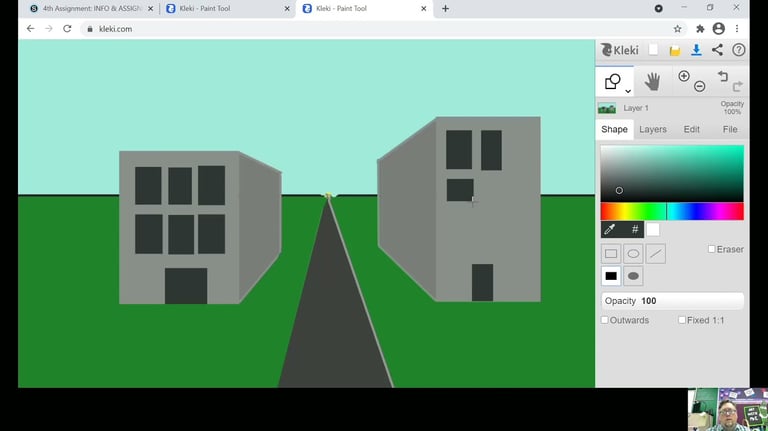The image size is (768, 431).
Task: Select the Hand pan tool
Action: [x=652, y=81]
